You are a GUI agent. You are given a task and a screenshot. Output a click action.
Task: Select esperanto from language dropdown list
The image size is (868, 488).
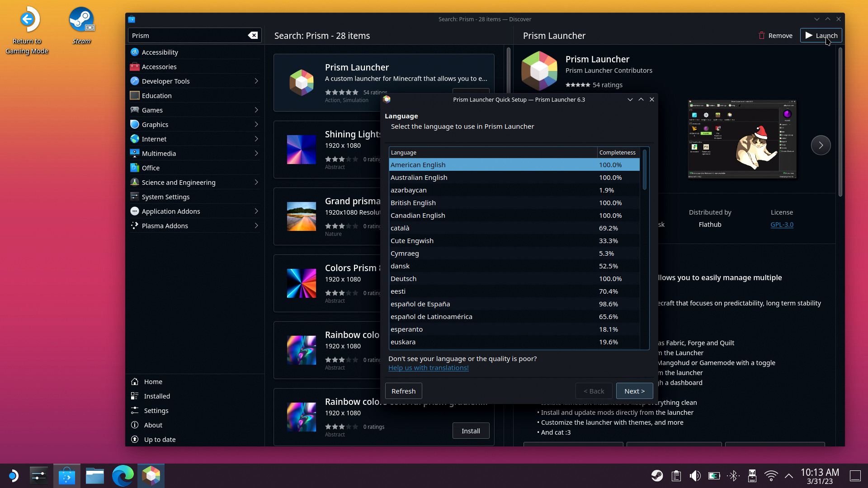(406, 329)
